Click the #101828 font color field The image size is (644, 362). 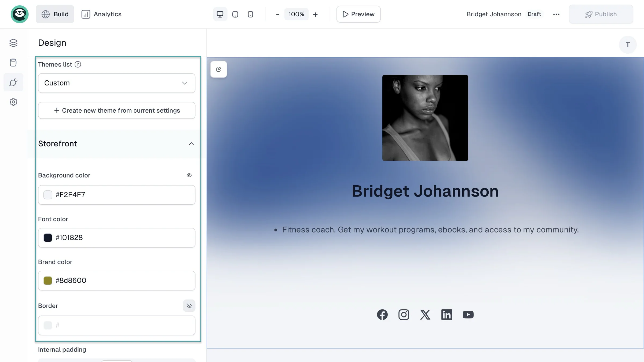117,238
